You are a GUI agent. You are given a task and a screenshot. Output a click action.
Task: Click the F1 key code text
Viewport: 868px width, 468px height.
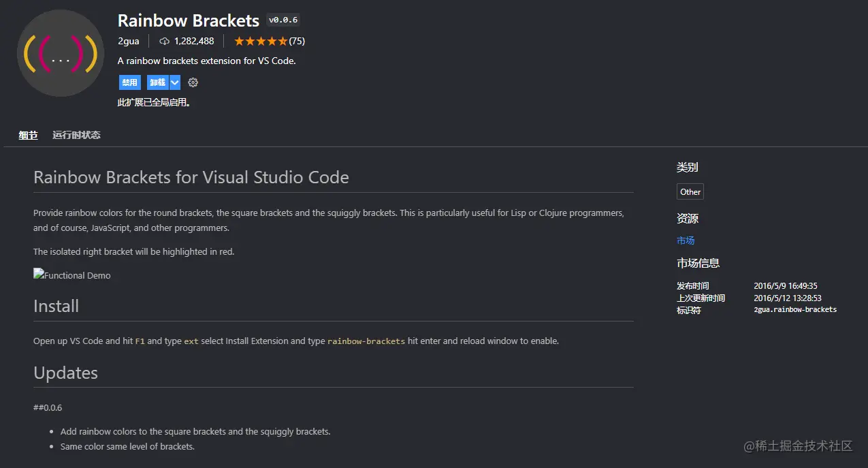click(x=140, y=341)
